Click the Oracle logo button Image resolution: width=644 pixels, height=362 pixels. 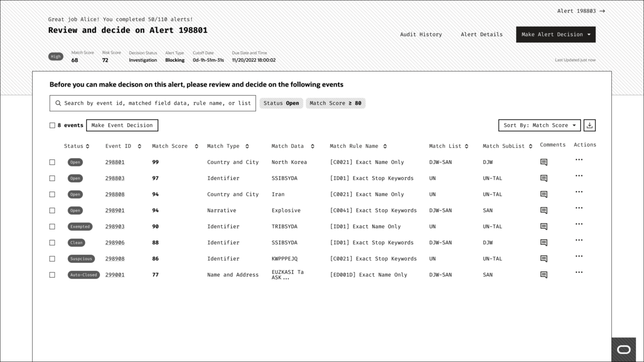tap(623, 349)
